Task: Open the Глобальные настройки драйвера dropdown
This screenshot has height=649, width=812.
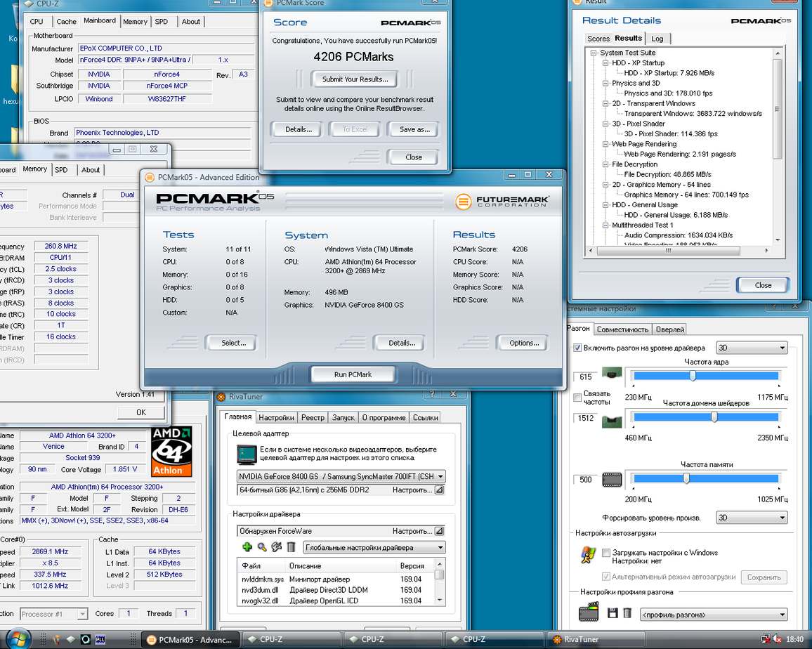Action: coord(374,547)
